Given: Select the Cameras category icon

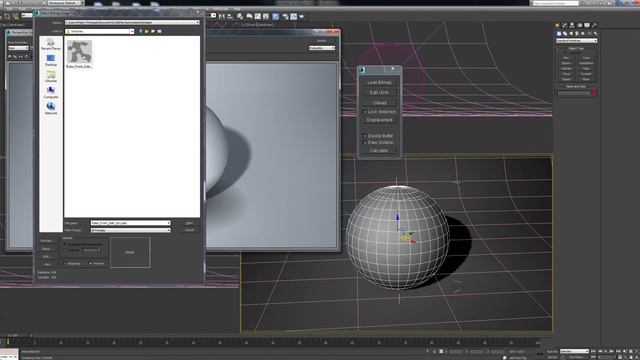Looking at the screenshot, I should [577, 33].
